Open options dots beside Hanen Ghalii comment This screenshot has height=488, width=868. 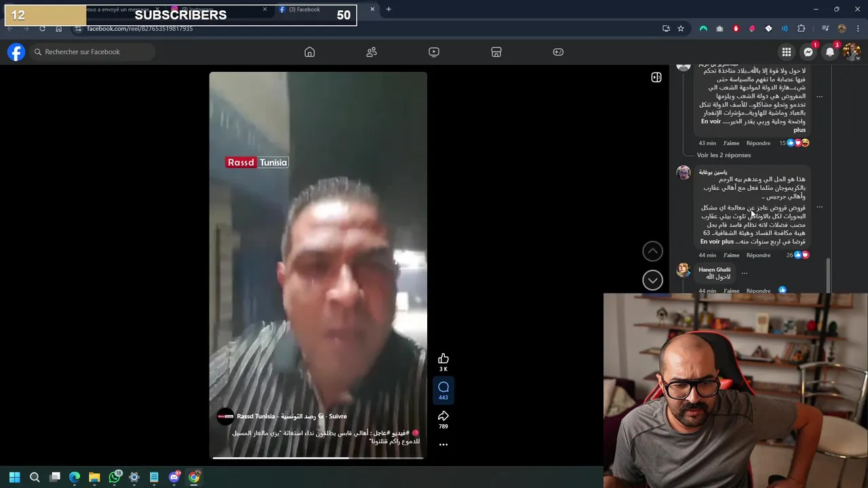(x=744, y=273)
